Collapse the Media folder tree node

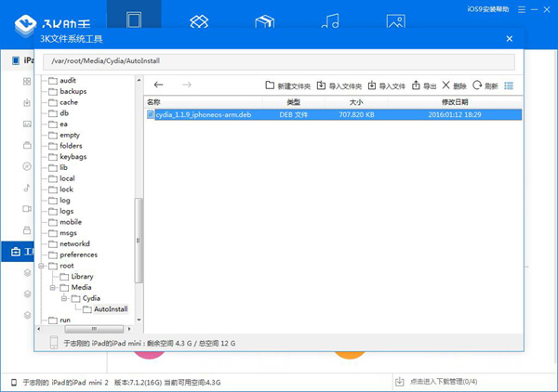coord(53,287)
